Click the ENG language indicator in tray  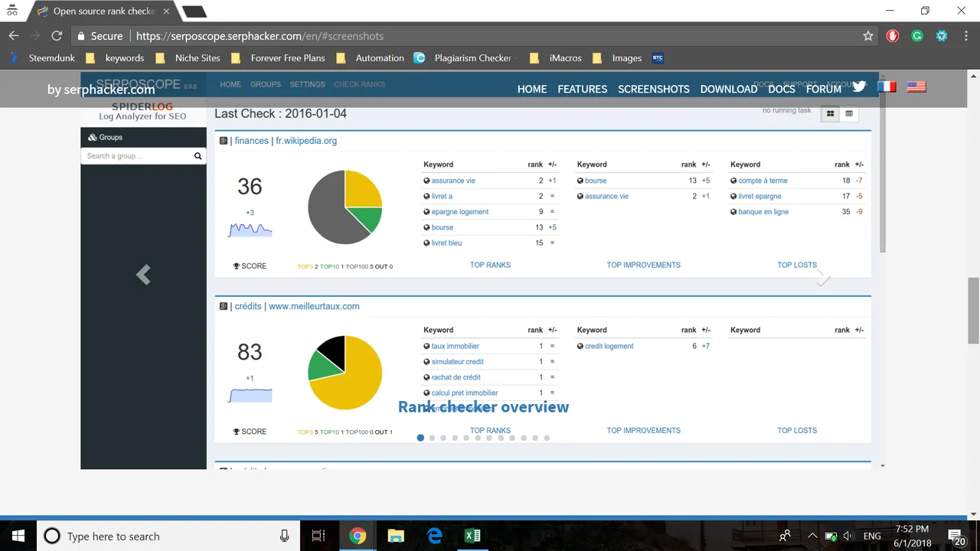[872, 536]
